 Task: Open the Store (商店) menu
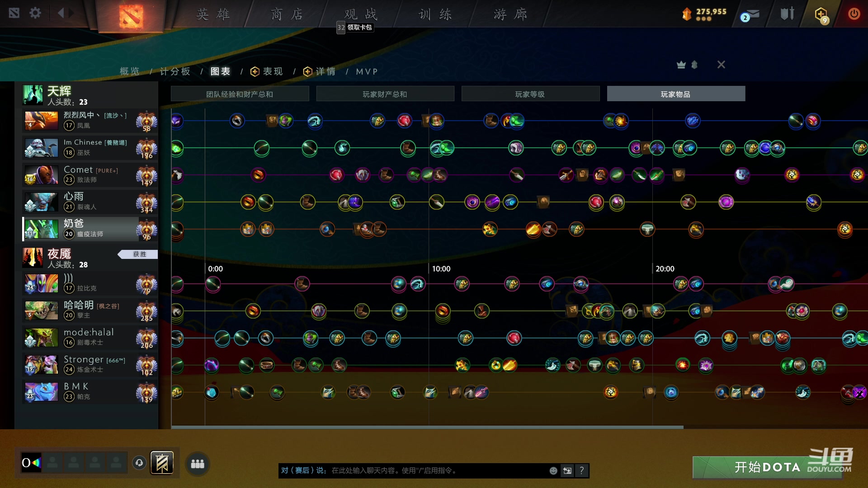pyautogui.click(x=287, y=14)
